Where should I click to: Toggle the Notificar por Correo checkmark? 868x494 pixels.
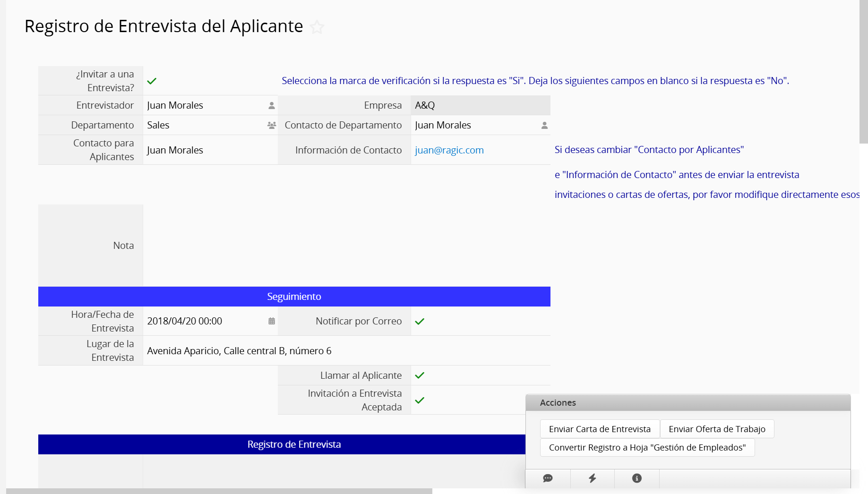420,321
